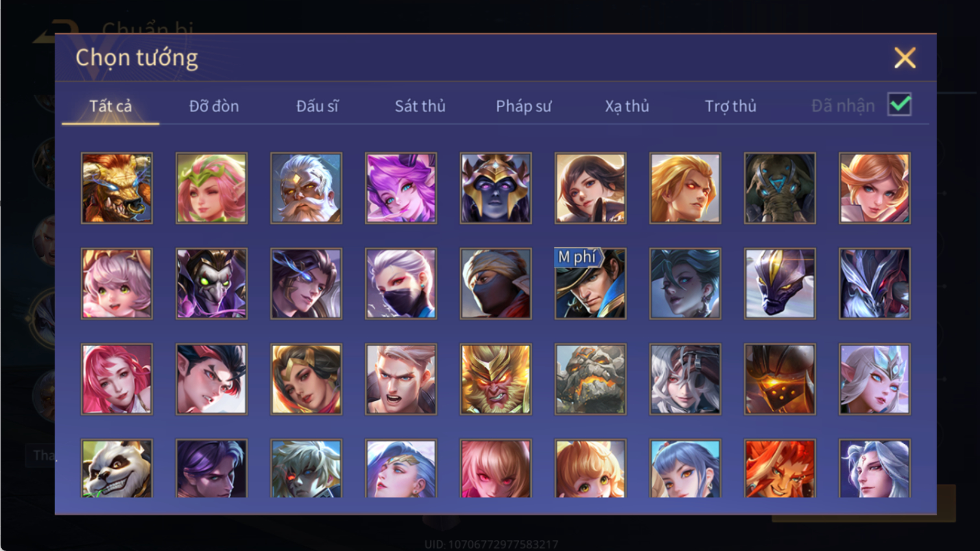The height and width of the screenshot is (551, 980).
Task: Switch to the 'Đỡ đòn' tab
Action: [x=214, y=106]
